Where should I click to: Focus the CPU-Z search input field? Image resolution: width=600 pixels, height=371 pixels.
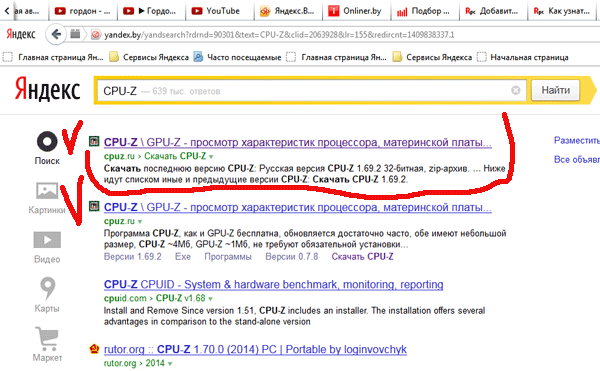tap(311, 91)
